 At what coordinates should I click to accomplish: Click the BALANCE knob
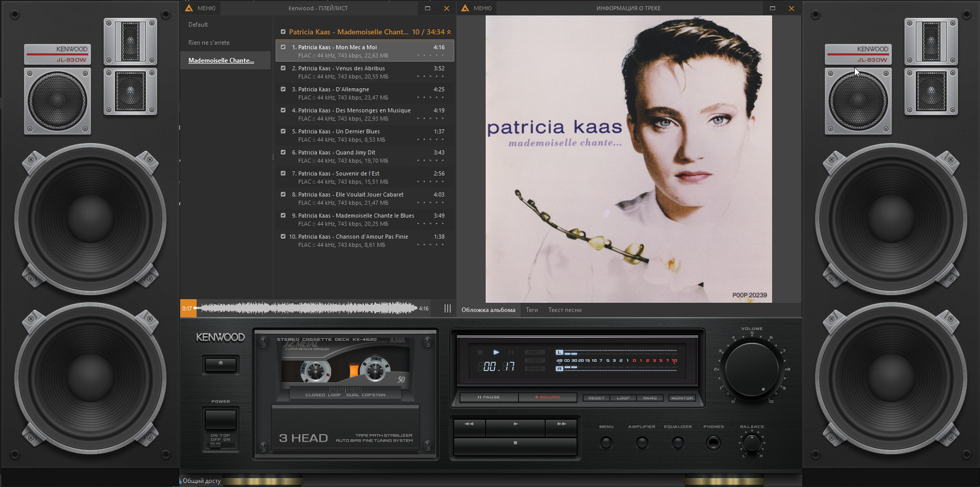click(752, 442)
